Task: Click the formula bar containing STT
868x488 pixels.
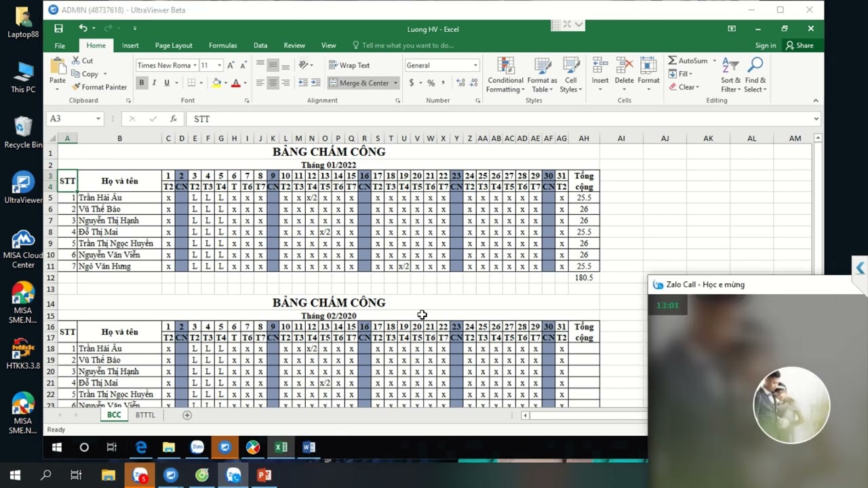Action: point(498,119)
